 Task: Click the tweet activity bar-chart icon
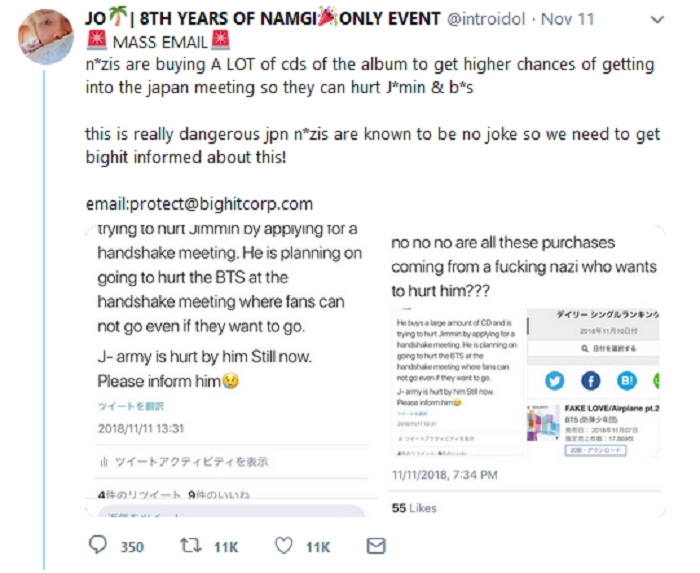coord(103,463)
